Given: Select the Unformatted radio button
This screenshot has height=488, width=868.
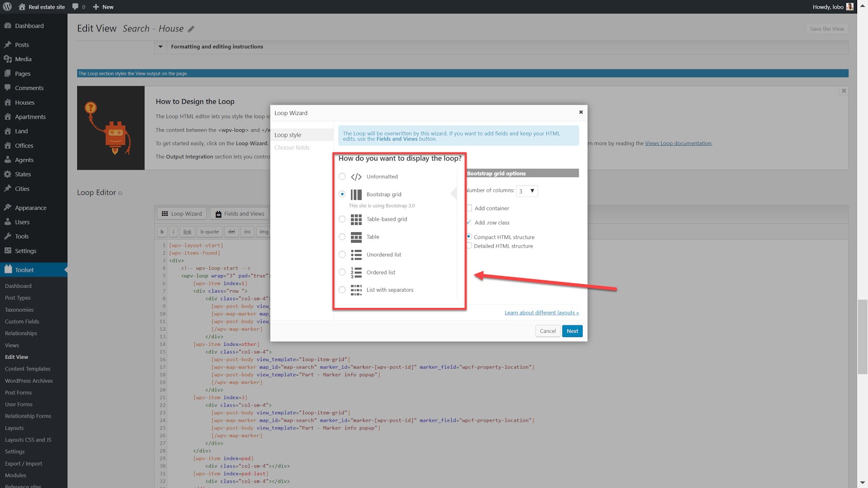Looking at the screenshot, I should (x=342, y=177).
